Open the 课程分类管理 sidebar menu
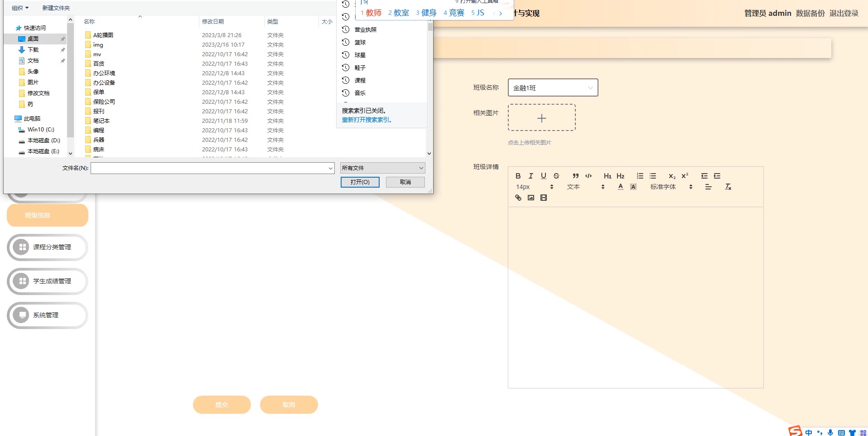Screen dimensions: 868x436 pyautogui.click(x=48, y=247)
